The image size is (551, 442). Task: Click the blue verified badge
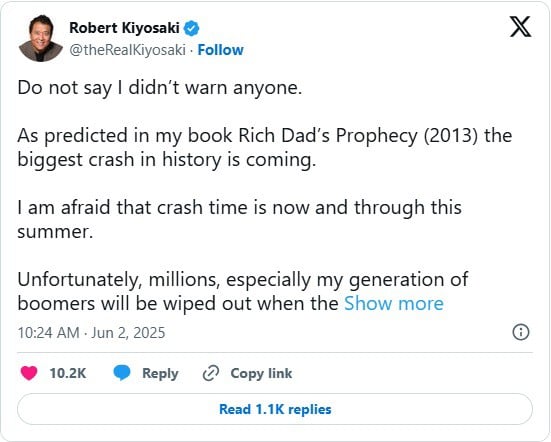pyautogui.click(x=192, y=28)
